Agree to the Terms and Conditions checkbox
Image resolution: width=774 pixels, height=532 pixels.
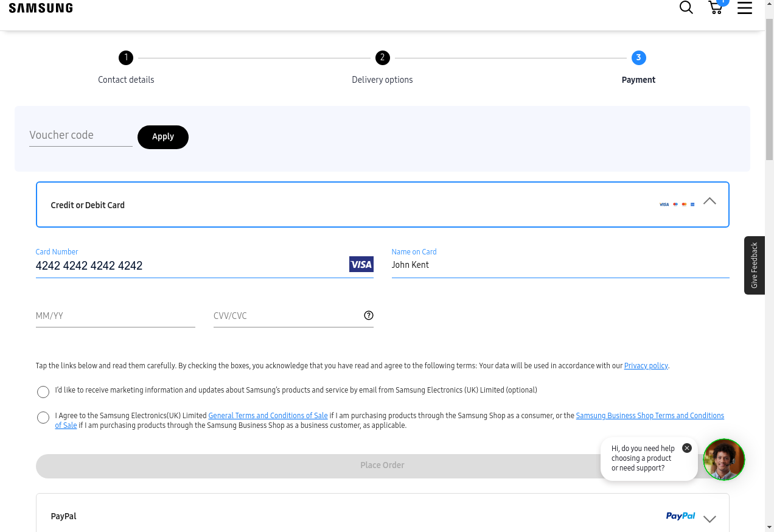[x=43, y=418]
